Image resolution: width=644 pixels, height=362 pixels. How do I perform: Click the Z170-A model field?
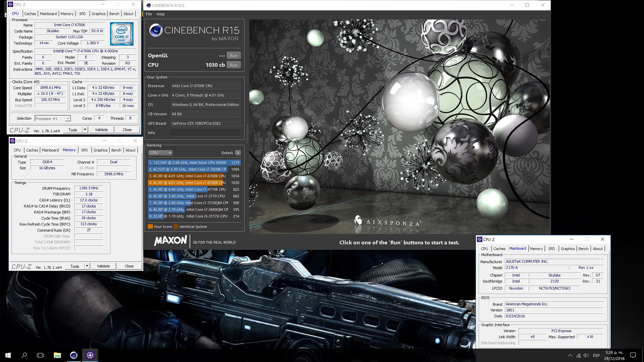coord(536,267)
